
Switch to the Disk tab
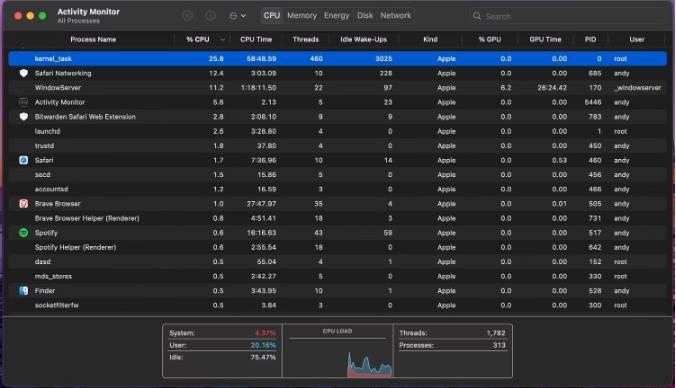[365, 16]
